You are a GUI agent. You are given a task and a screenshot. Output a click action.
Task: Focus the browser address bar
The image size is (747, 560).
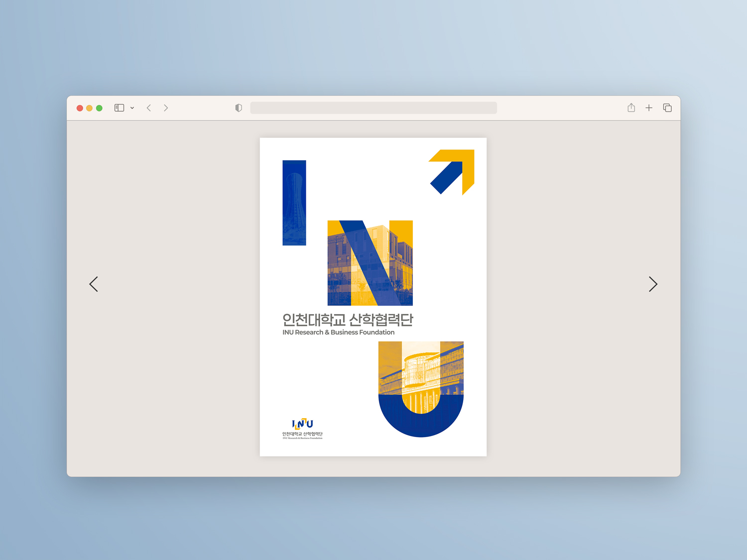pos(373,108)
